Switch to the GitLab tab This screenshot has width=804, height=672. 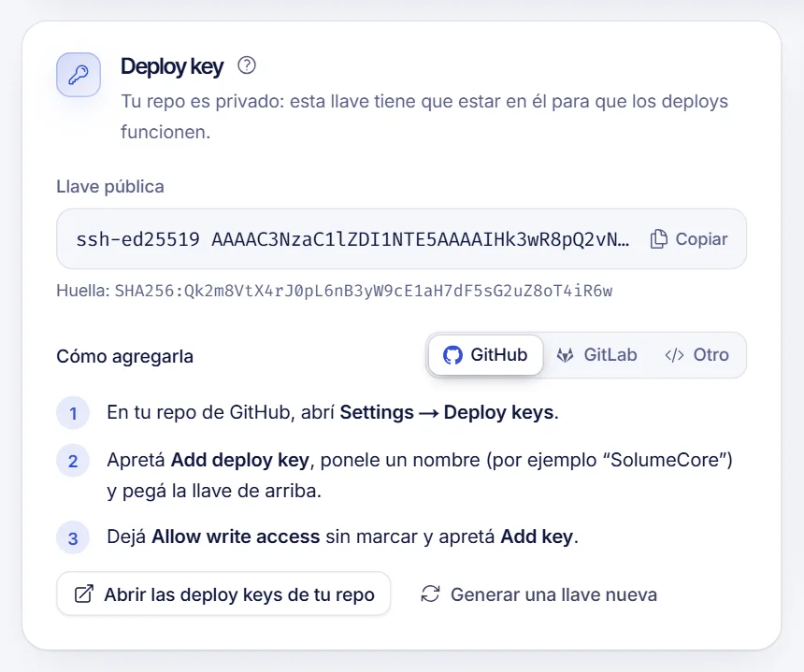click(x=596, y=355)
